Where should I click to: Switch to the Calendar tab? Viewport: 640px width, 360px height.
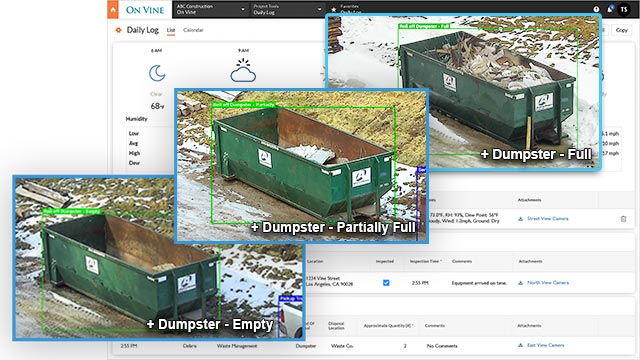pos(193,30)
